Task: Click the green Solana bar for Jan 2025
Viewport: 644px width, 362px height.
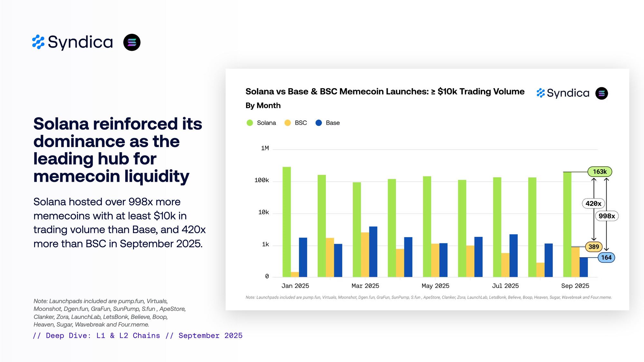Action: coord(287,221)
